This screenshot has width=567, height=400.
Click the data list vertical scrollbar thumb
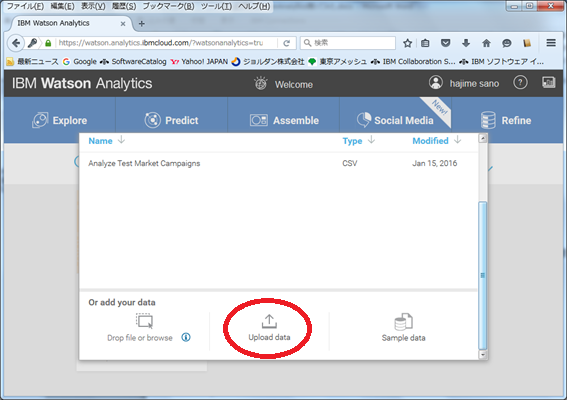coord(482,275)
